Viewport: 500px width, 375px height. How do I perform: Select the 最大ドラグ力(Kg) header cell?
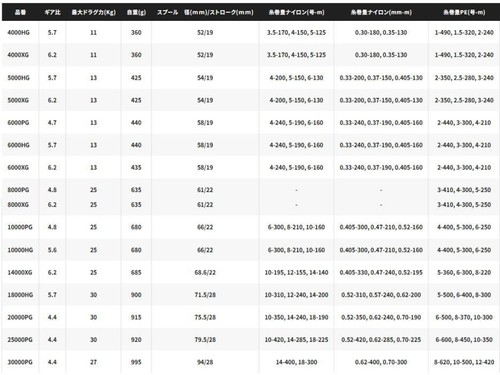point(93,12)
